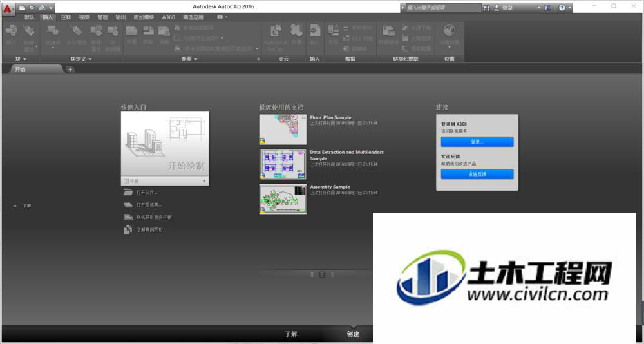Open the Assembly Sample thumbnail
The width and height of the screenshot is (644, 344).
pyautogui.click(x=283, y=199)
